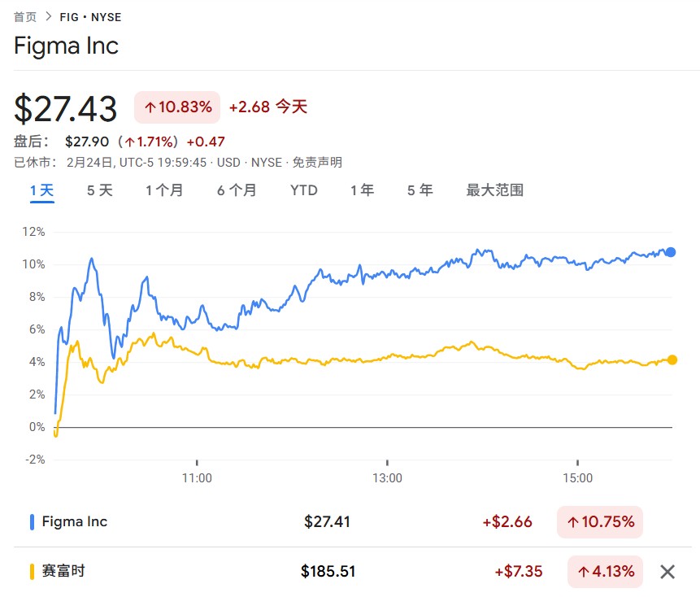Viewport: 700px width, 597px height.
Task: Click the red up-arrow 10.83% badge
Action: point(178,107)
